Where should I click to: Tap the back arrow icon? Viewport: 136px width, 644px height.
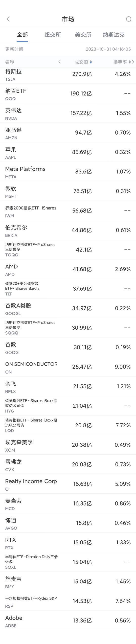8,19
